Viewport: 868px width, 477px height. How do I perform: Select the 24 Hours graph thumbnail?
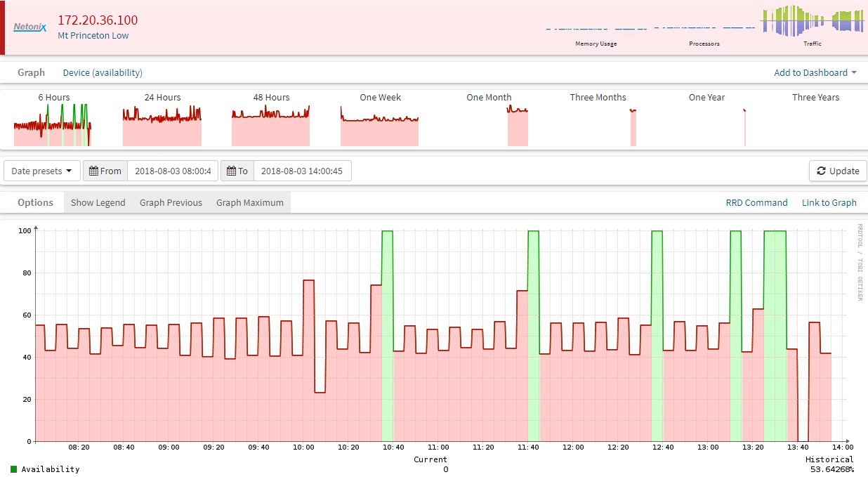pos(162,124)
